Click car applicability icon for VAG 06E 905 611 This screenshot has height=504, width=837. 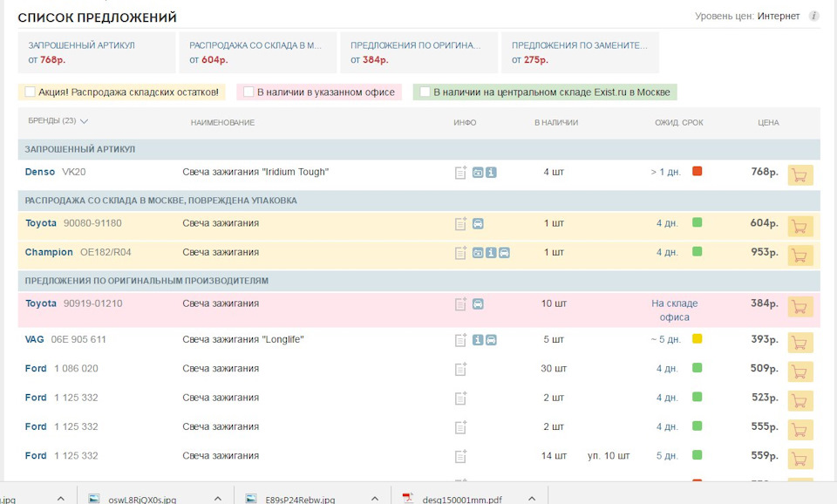pyautogui.click(x=491, y=339)
